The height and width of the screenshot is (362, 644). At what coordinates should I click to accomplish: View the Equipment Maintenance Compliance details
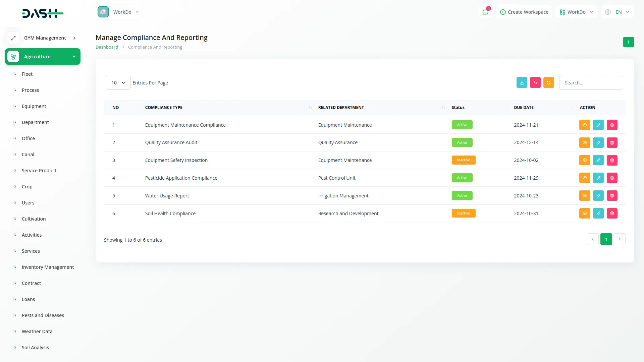point(584,125)
